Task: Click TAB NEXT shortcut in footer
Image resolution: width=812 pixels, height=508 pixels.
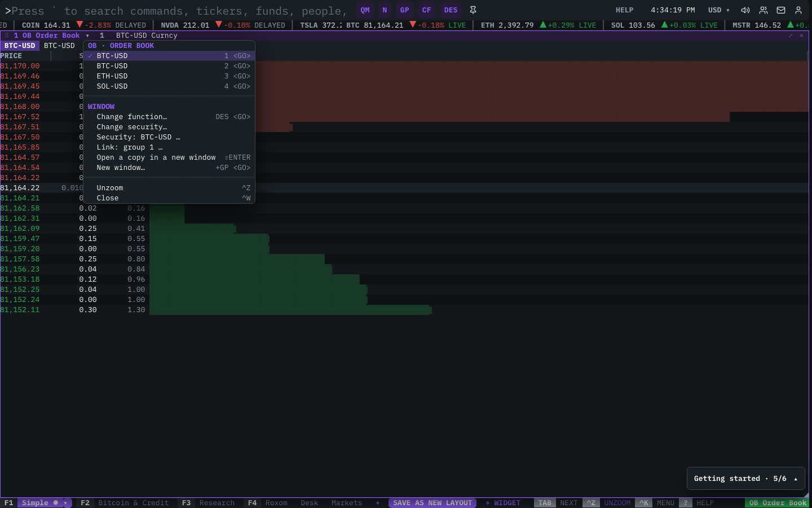Action: [557, 503]
